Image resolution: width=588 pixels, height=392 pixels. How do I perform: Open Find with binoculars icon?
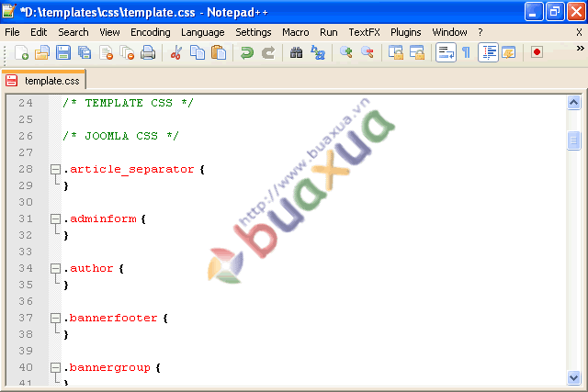[x=296, y=52]
